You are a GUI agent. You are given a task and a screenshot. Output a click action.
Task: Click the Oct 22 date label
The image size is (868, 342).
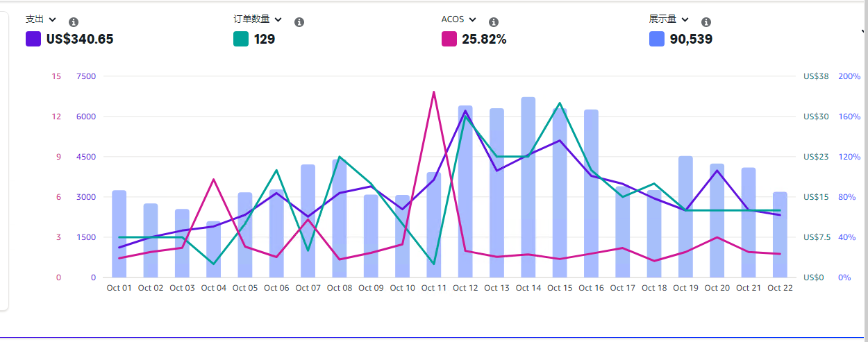[780, 288]
